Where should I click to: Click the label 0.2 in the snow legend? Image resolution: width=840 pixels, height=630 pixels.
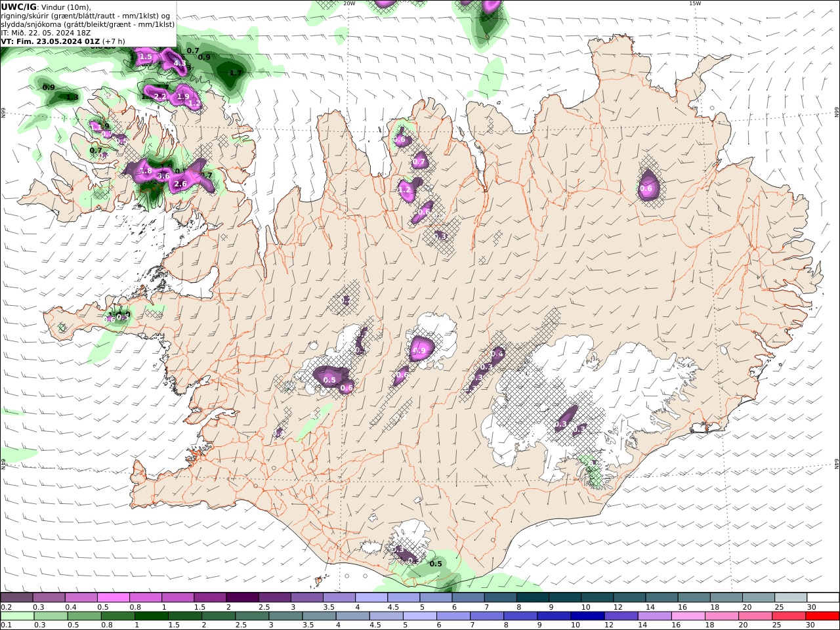[x=6, y=607]
